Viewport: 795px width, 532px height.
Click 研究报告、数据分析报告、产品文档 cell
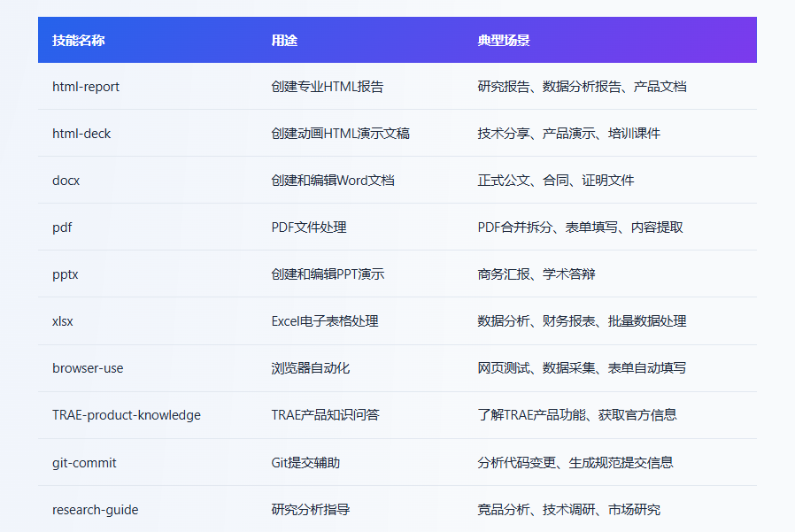click(x=582, y=87)
